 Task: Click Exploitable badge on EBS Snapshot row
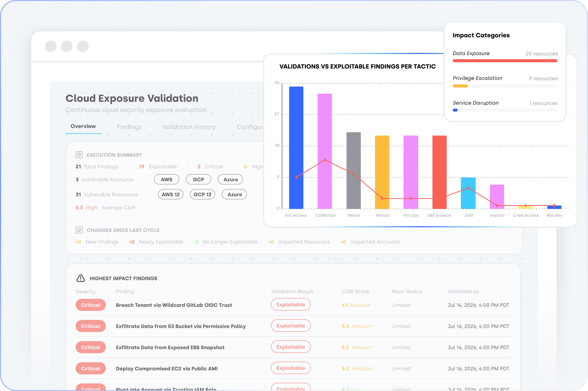(291, 347)
